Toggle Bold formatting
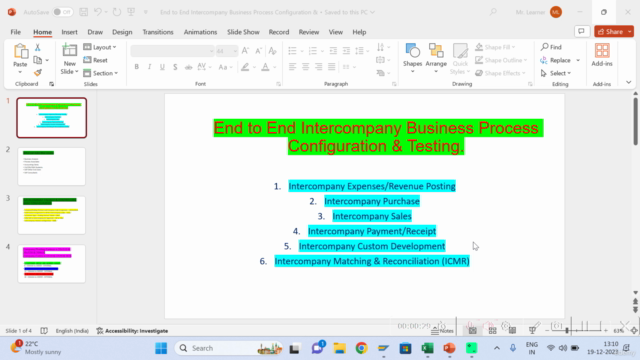Image resolution: width=640 pixels, height=360 pixels. 137,67
